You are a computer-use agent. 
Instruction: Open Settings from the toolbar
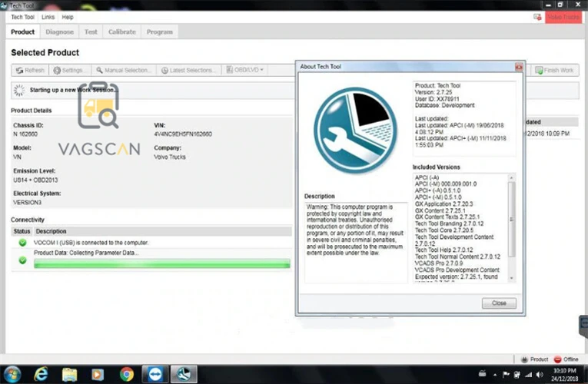[x=70, y=70]
